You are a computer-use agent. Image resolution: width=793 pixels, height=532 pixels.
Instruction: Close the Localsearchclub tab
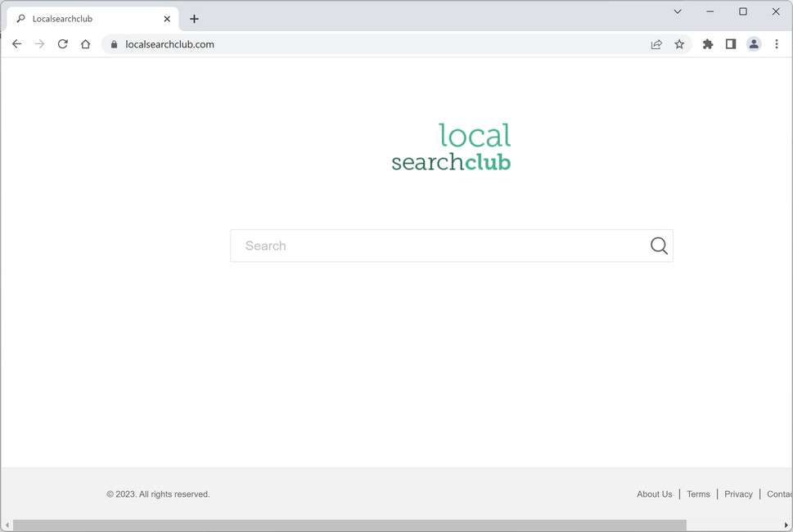[x=166, y=18]
